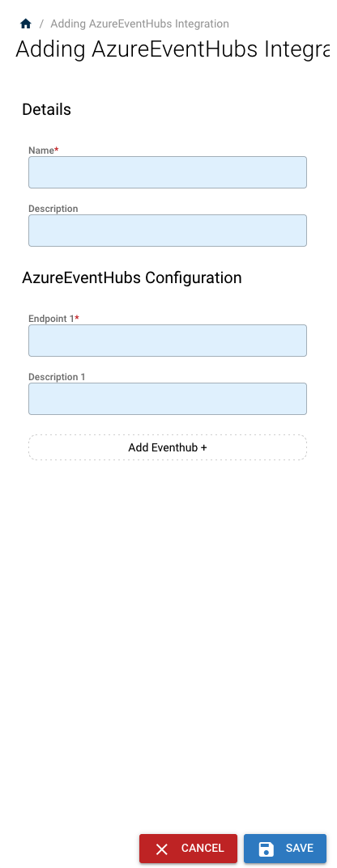
Task: Save the AzureEventHubs integration
Action: (285, 849)
